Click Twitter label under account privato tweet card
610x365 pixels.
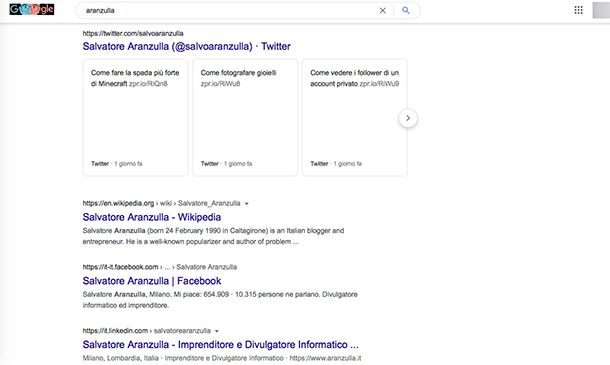click(319, 164)
